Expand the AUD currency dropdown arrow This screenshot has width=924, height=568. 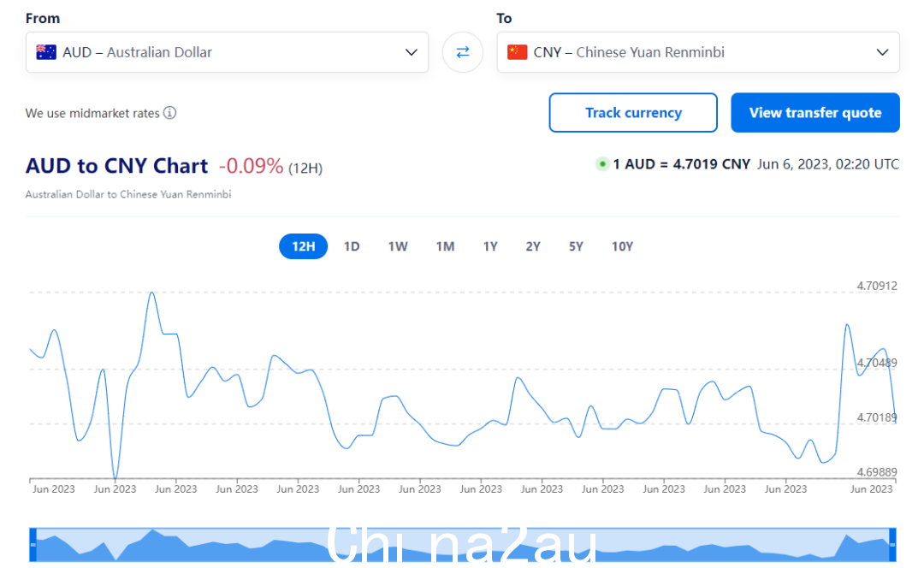pos(412,52)
